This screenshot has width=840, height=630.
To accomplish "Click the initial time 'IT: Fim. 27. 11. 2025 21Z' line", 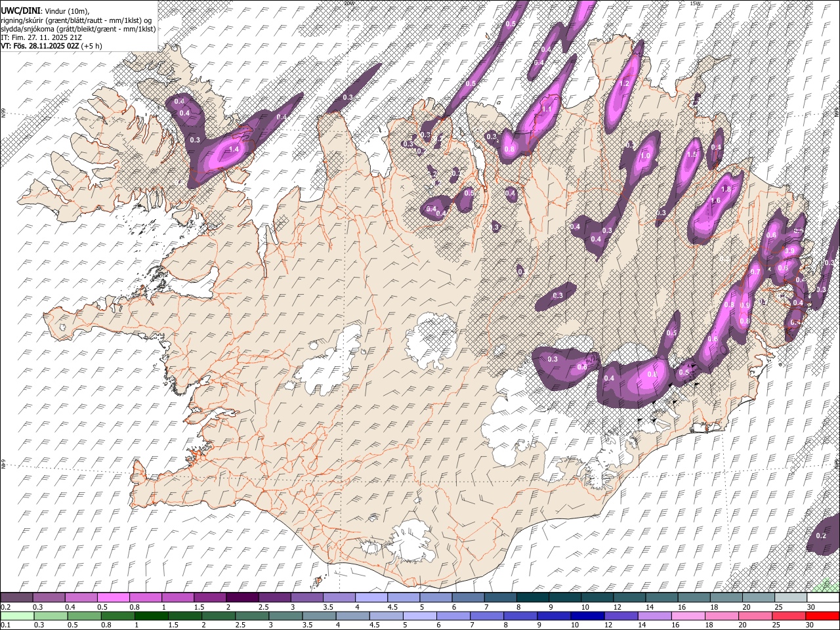I will click(41, 37).
